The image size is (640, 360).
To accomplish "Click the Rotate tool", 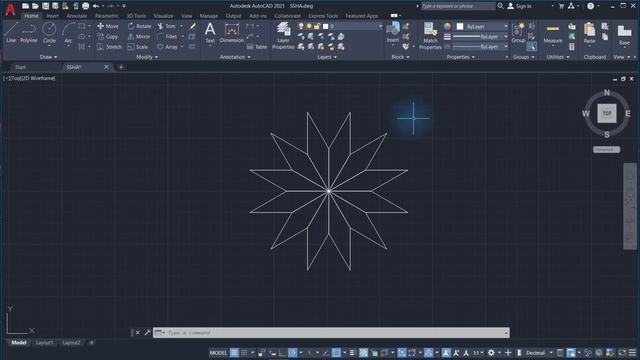I will 139,26.
